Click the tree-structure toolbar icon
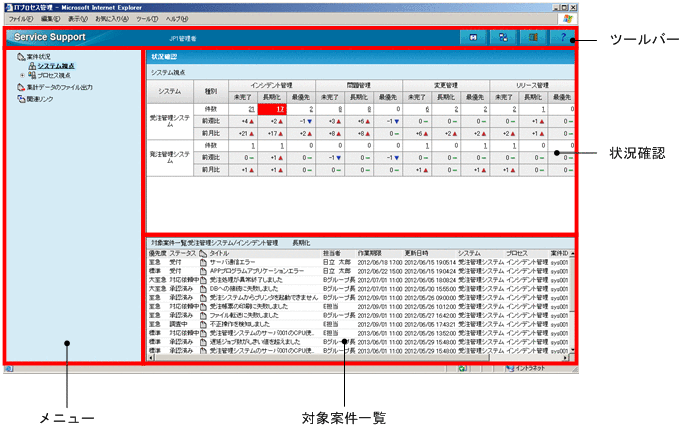 point(505,37)
